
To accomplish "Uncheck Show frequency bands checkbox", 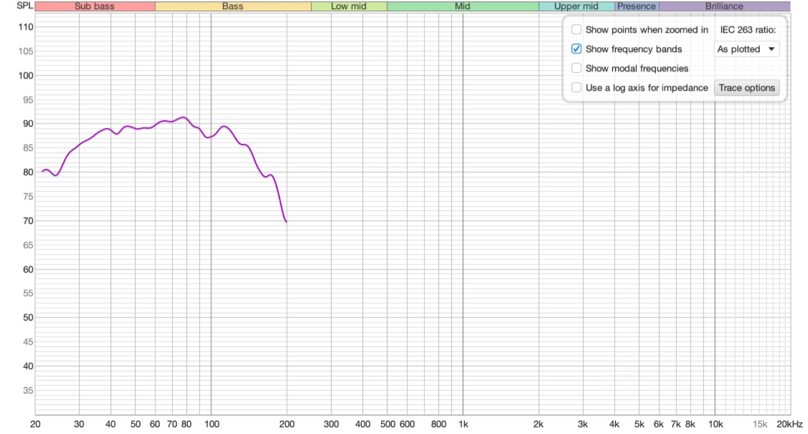I will 576,49.
